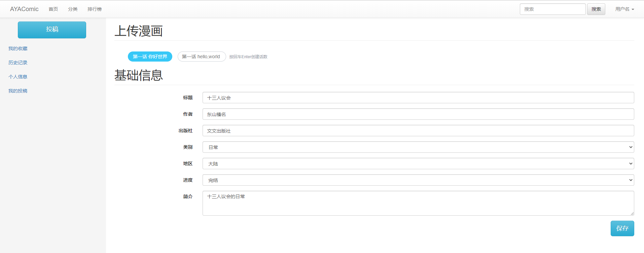Open 我的收藏 in sidebar
The height and width of the screenshot is (253, 644).
[18, 48]
